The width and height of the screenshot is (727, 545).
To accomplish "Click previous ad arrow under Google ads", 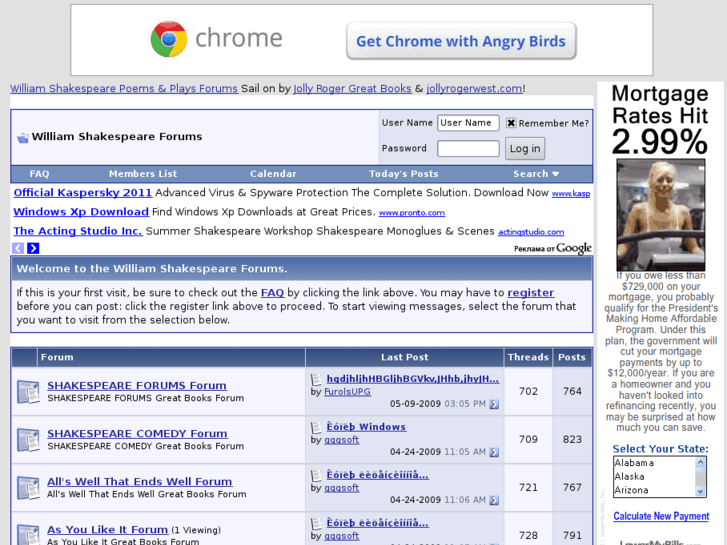I will point(18,248).
